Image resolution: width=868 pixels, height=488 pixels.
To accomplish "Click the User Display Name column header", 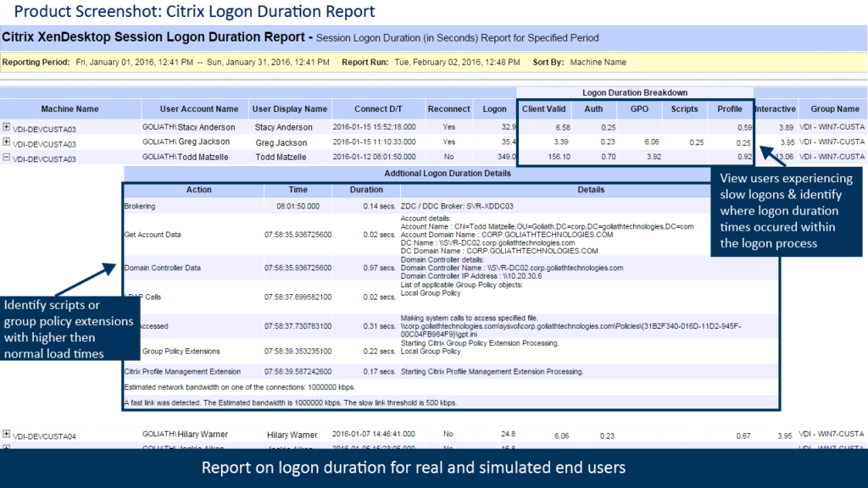I will pos(289,108).
